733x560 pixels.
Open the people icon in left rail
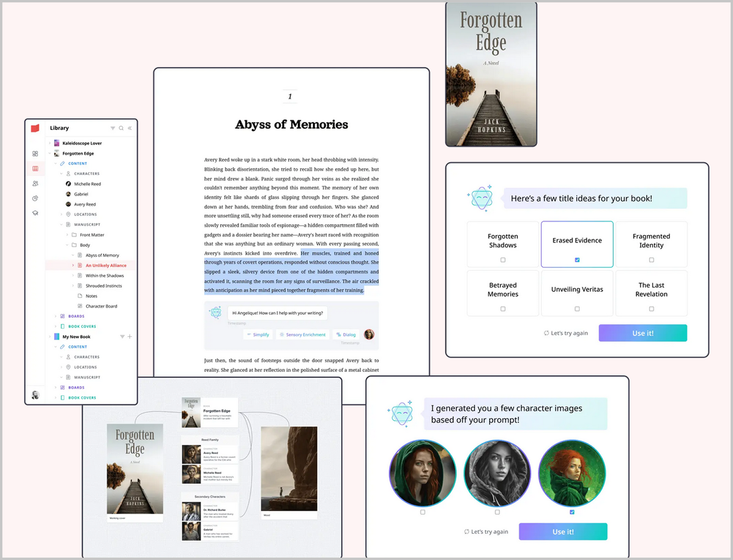[x=35, y=183]
